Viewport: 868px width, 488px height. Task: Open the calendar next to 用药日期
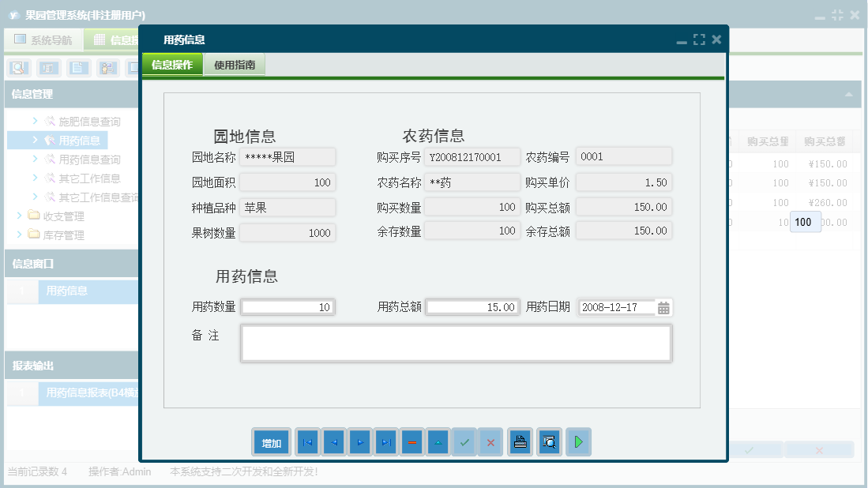pyautogui.click(x=663, y=307)
